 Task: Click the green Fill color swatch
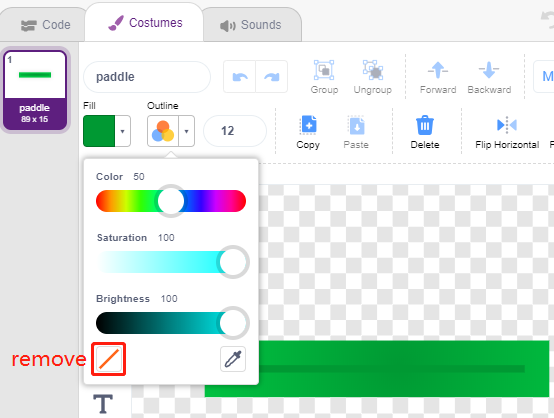99,131
